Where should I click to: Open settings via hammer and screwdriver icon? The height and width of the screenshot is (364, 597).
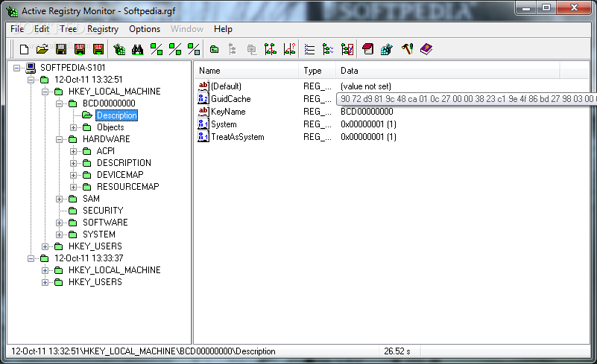click(407, 49)
